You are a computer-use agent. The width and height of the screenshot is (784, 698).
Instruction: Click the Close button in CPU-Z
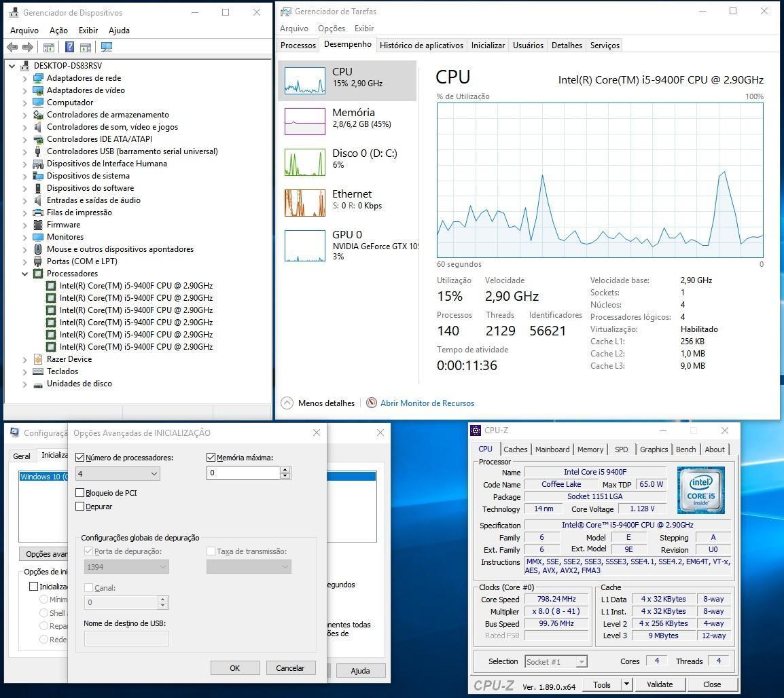712,684
